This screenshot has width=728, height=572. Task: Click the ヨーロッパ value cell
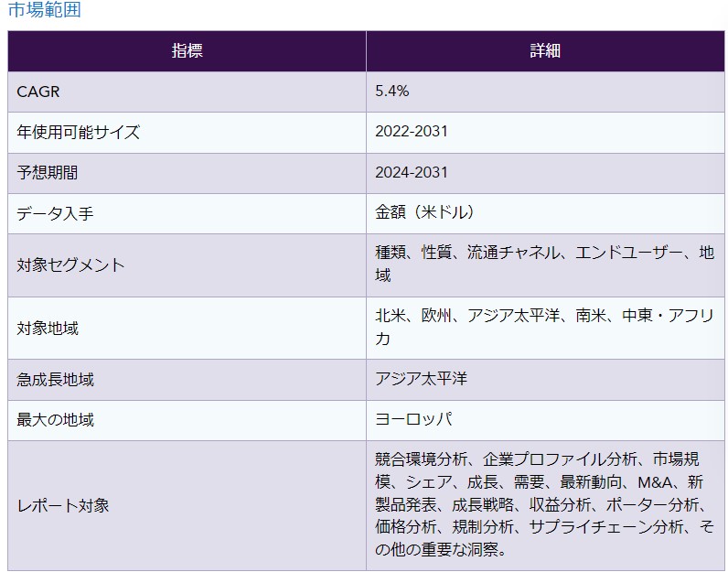point(414,420)
